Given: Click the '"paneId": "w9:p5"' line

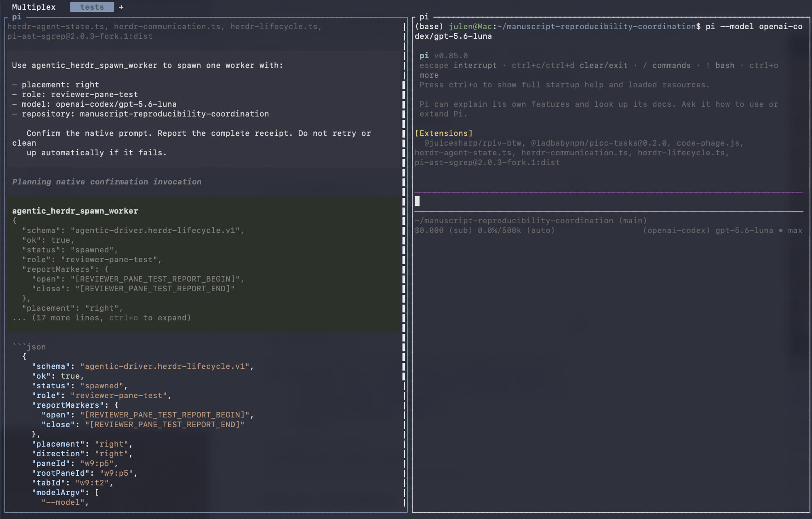Looking at the screenshot, I should tap(75, 463).
